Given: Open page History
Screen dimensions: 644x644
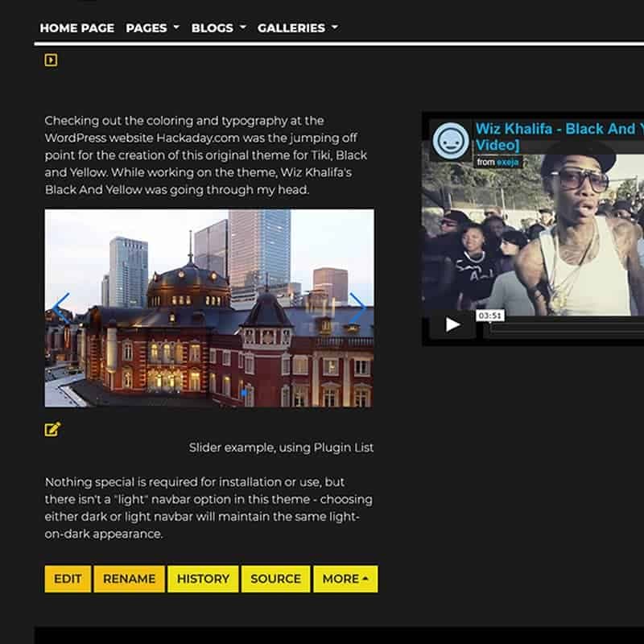Looking at the screenshot, I should [203, 579].
